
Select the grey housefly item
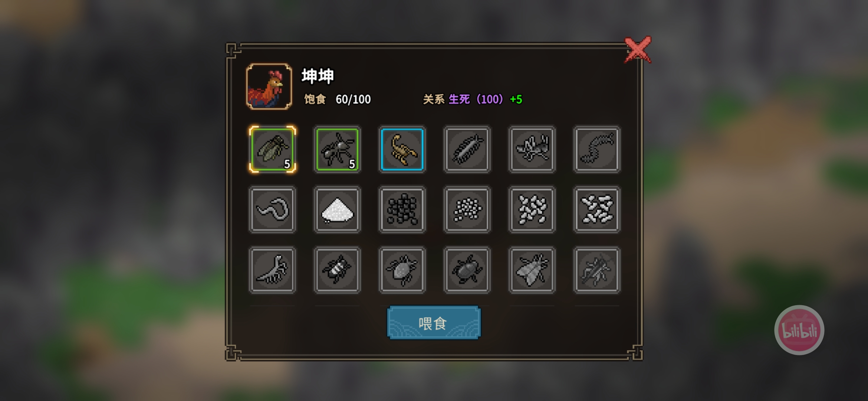(532, 270)
